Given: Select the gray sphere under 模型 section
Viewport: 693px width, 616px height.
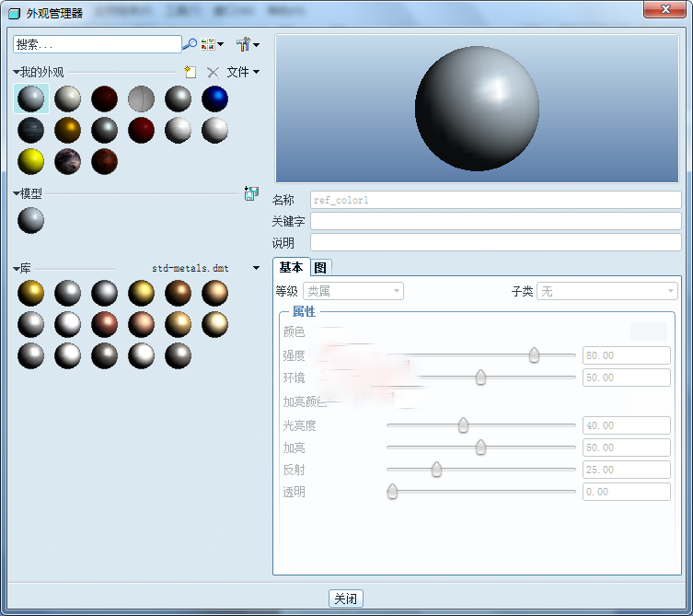Looking at the screenshot, I should [30, 220].
